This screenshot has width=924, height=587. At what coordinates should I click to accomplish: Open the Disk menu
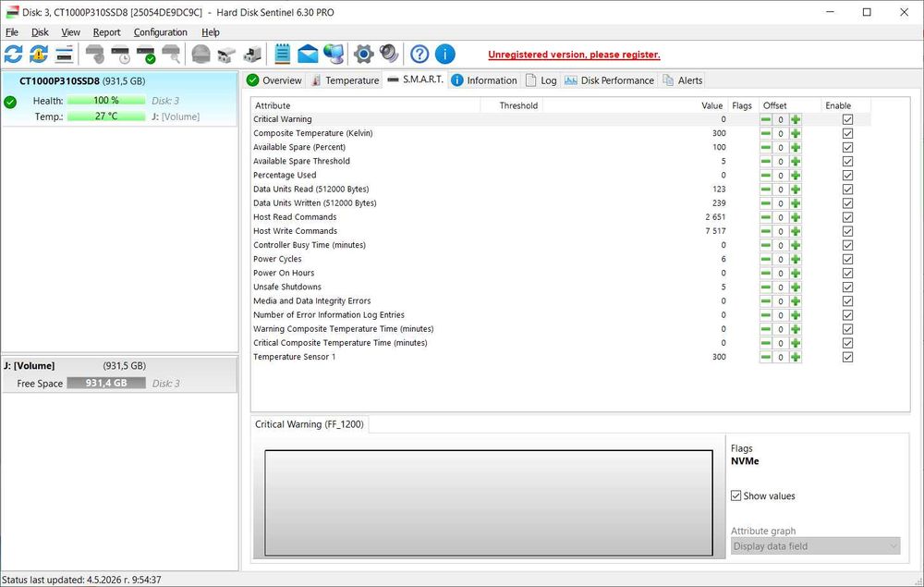point(40,32)
